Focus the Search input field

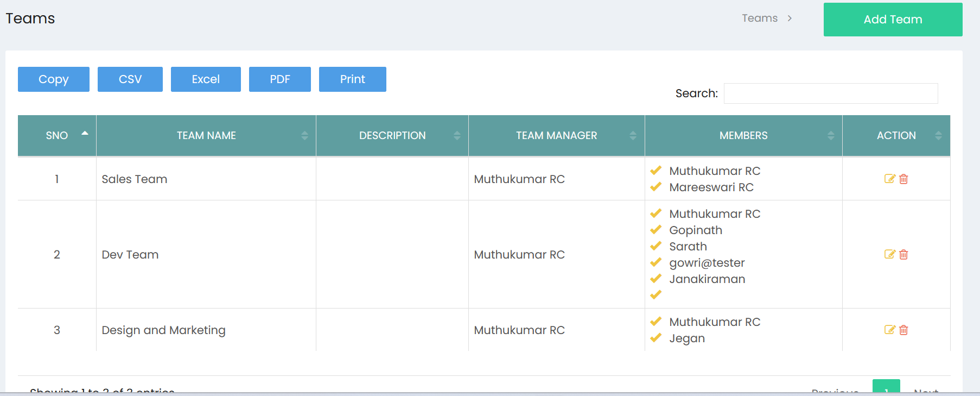click(831, 93)
